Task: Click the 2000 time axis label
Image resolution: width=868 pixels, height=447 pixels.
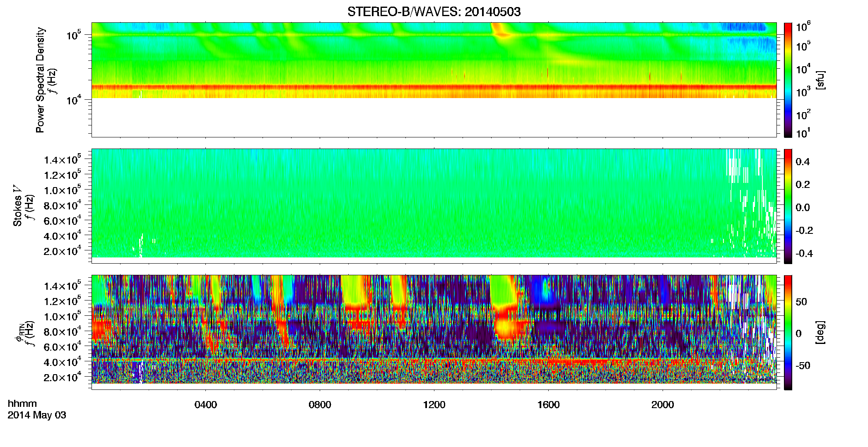Action: click(x=663, y=405)
